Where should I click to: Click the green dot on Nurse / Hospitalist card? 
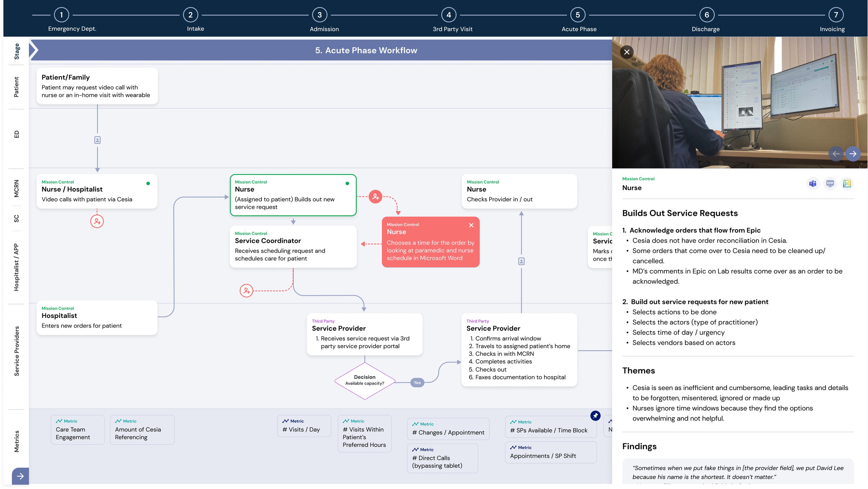pyautogui.click(x=148, y=184)
